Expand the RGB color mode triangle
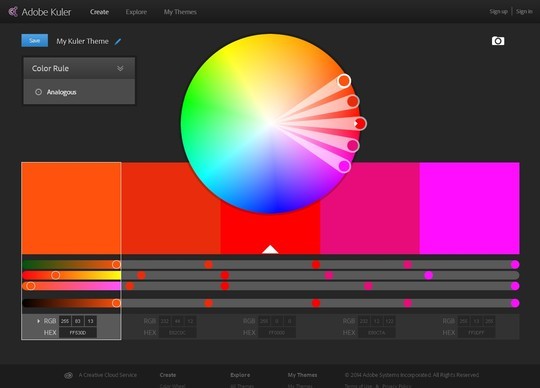540x388 pixels. point(38,321)
